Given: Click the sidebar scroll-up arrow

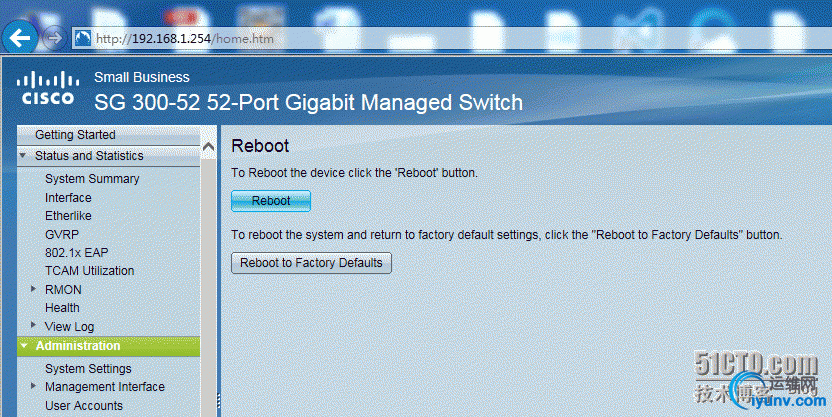Looking at the screenshot, I should (x=209, y=147).
